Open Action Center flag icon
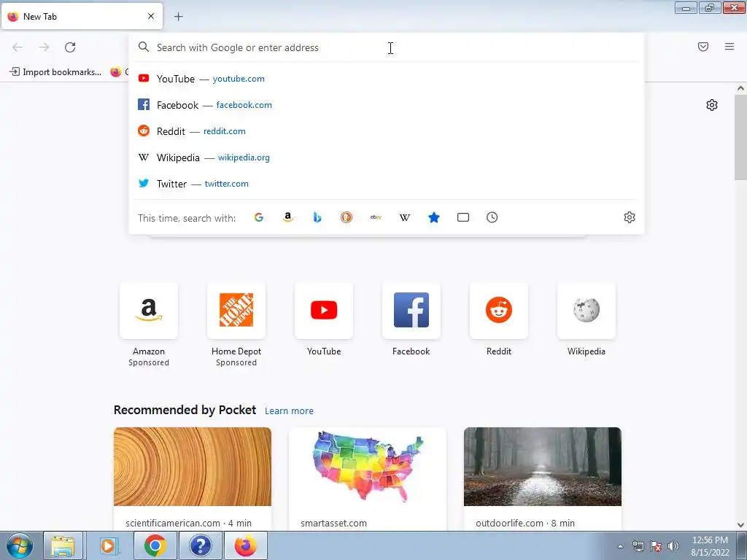747x560 pixels. (x=656, y=546)
